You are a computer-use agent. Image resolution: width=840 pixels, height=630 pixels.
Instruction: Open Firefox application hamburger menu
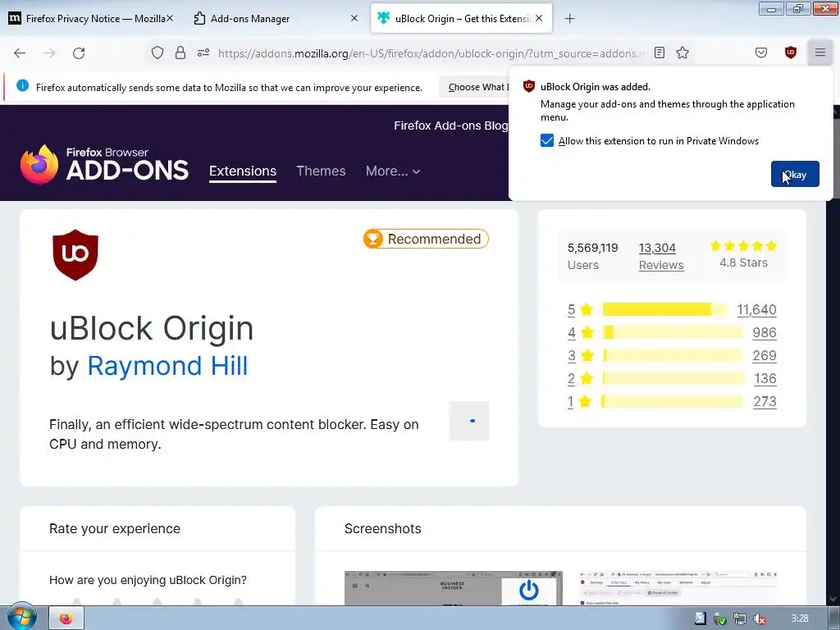(x=819, y=52)
